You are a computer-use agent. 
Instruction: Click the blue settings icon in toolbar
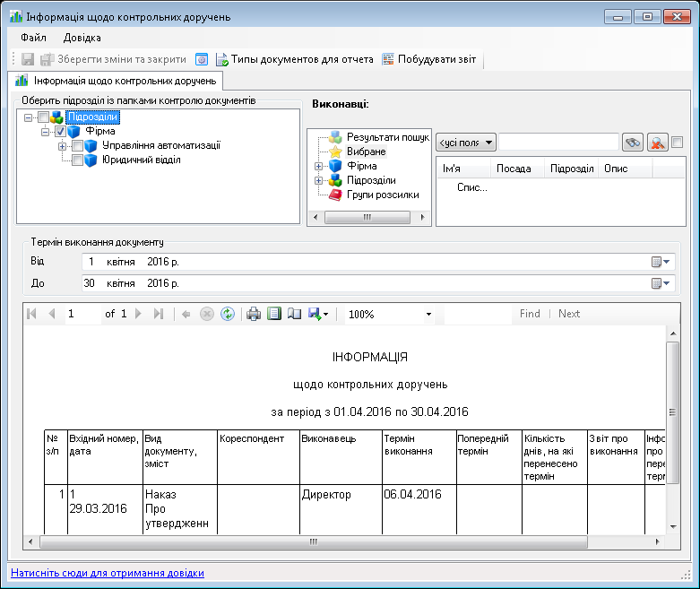tap(202, 59)
